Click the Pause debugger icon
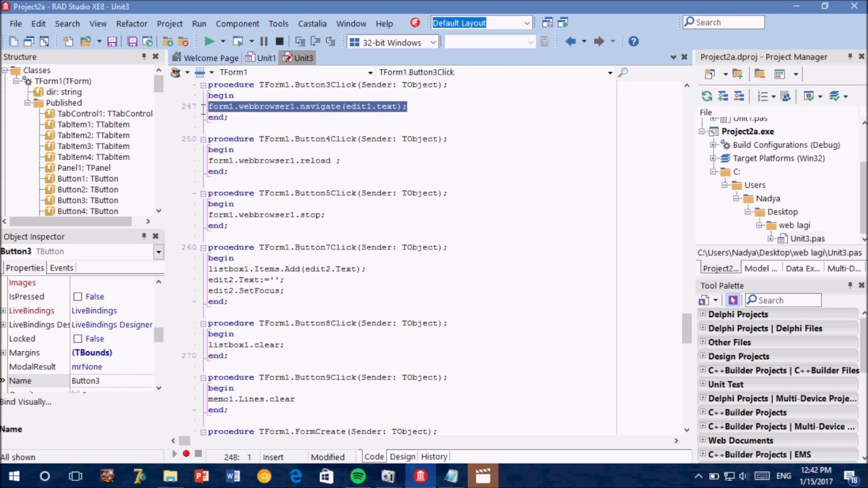Image resolution: width=868 pixels, height=488 pixels. coord(264,41)
